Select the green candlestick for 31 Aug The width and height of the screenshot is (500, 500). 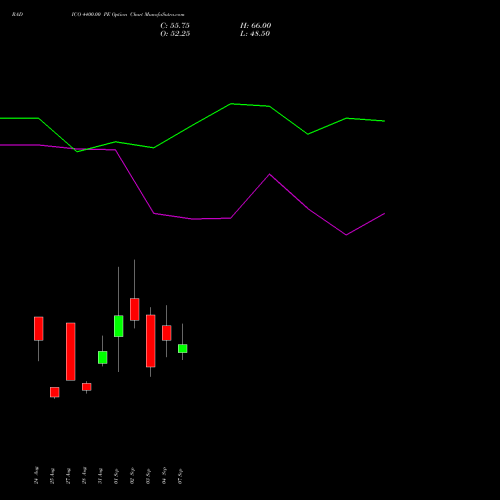103,357
